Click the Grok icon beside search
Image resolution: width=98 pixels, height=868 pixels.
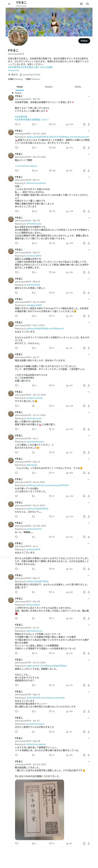[81, 4]
